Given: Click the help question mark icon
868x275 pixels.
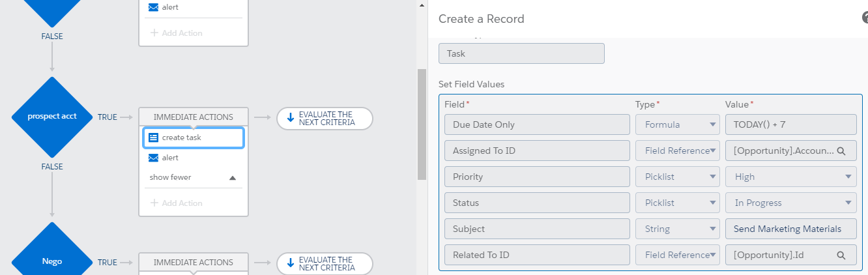Looking at the screenshot, I should pyautogui.click(x=865, y=18).
